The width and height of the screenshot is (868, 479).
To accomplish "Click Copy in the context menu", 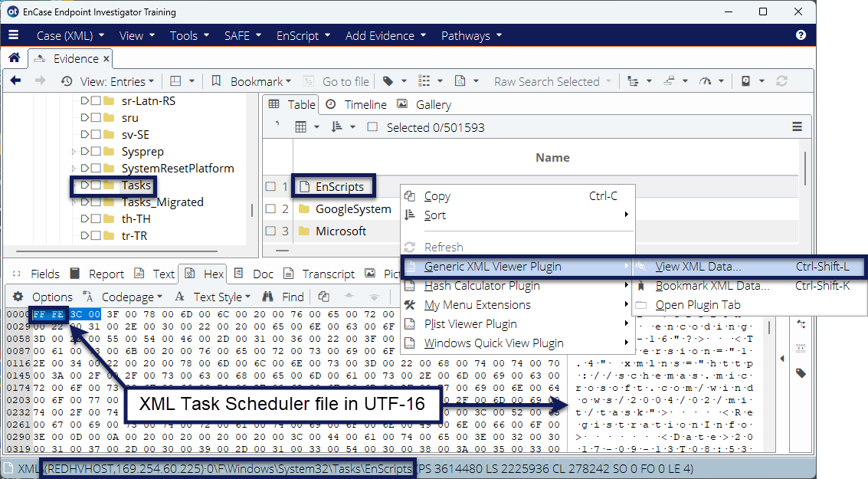I will 518,196.
